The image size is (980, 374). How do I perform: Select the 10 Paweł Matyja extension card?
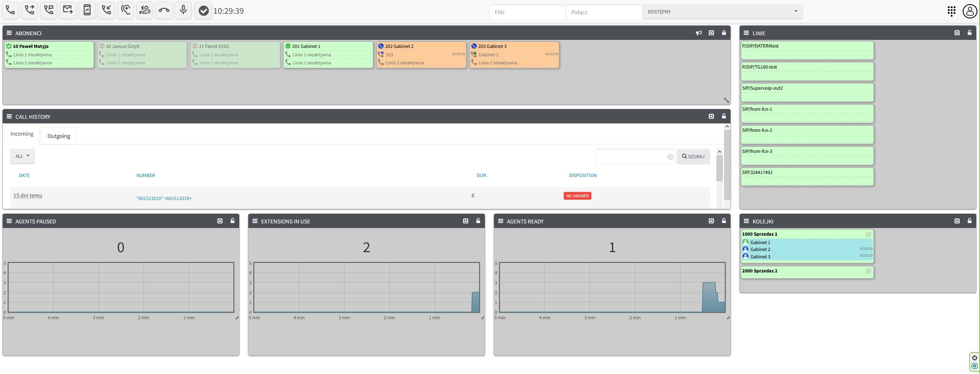(x=49, y=55)
